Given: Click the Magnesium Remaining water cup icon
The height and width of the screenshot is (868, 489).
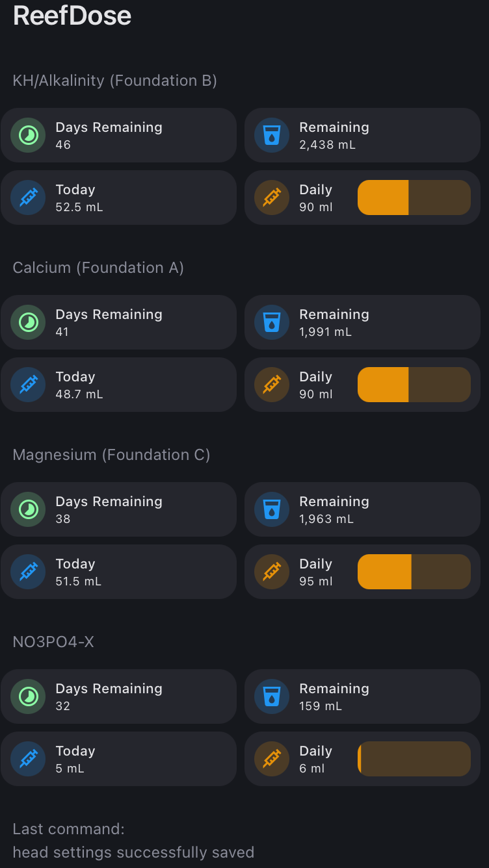Looking at the screenshot, I should pyautogui.click(x=272, y=509).
